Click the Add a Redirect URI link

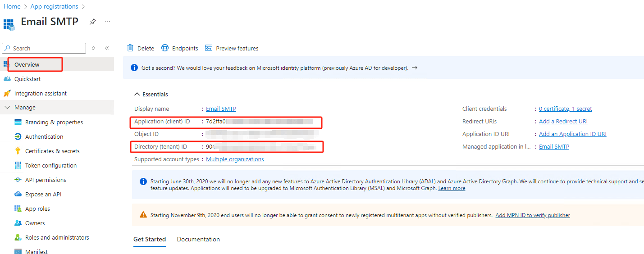(x=563, y=121)
